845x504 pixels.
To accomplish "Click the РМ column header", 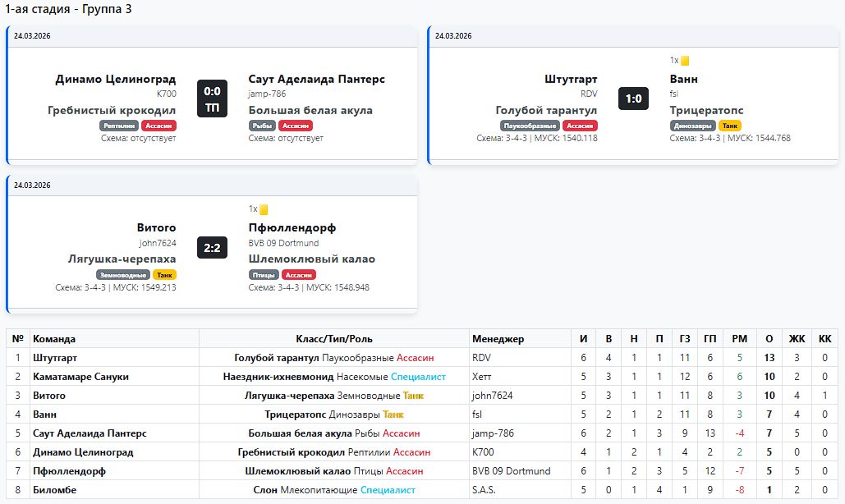I will [739, 339].
